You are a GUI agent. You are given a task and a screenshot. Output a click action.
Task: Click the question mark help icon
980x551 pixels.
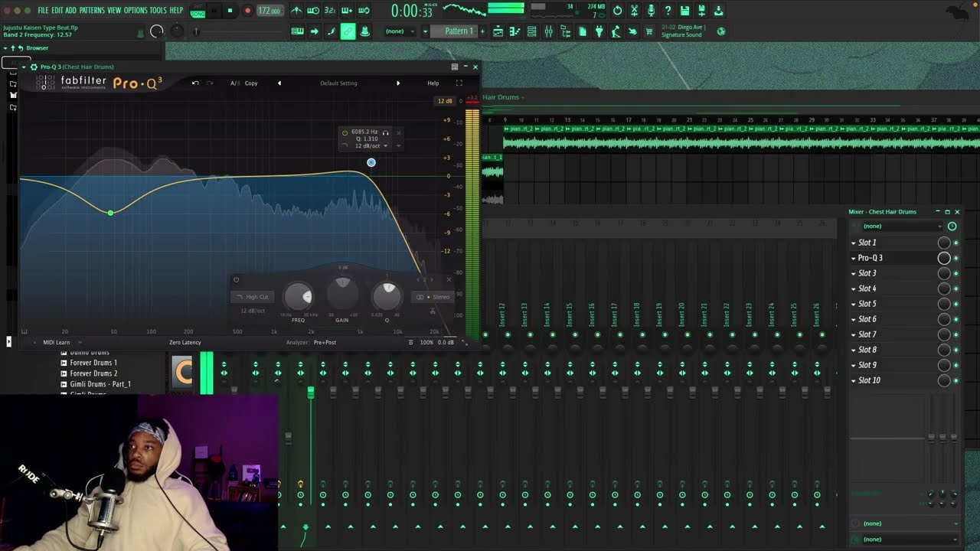668,11
